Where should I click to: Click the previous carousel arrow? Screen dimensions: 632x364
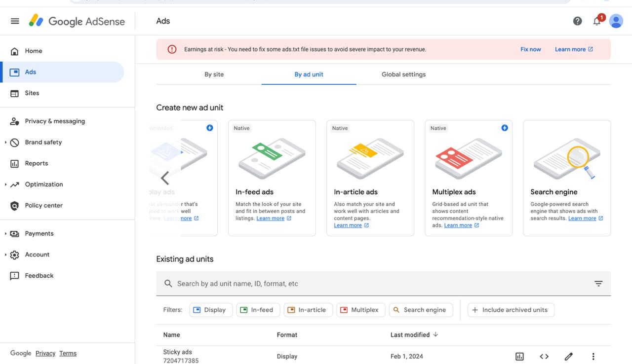pyautogui.click(x=165, y=178)
